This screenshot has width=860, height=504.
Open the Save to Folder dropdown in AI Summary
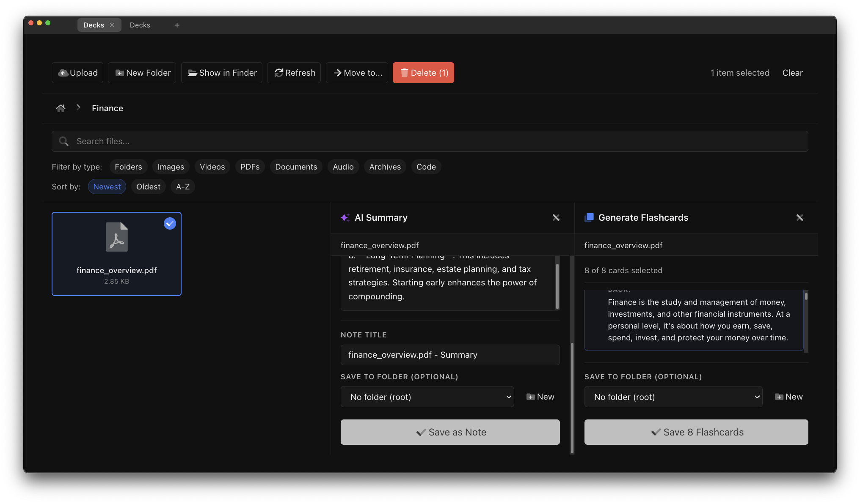427,397
